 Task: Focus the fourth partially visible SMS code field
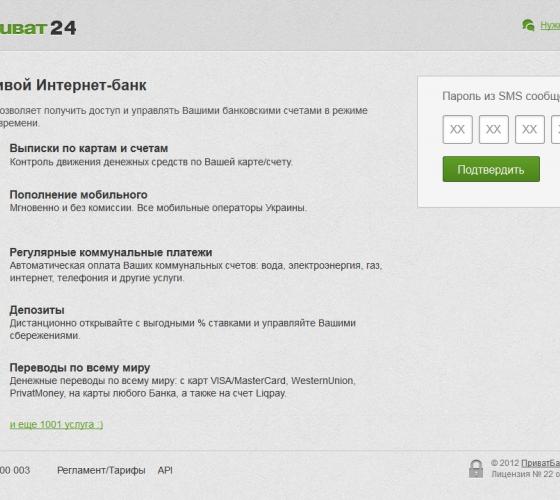point(556,129)
